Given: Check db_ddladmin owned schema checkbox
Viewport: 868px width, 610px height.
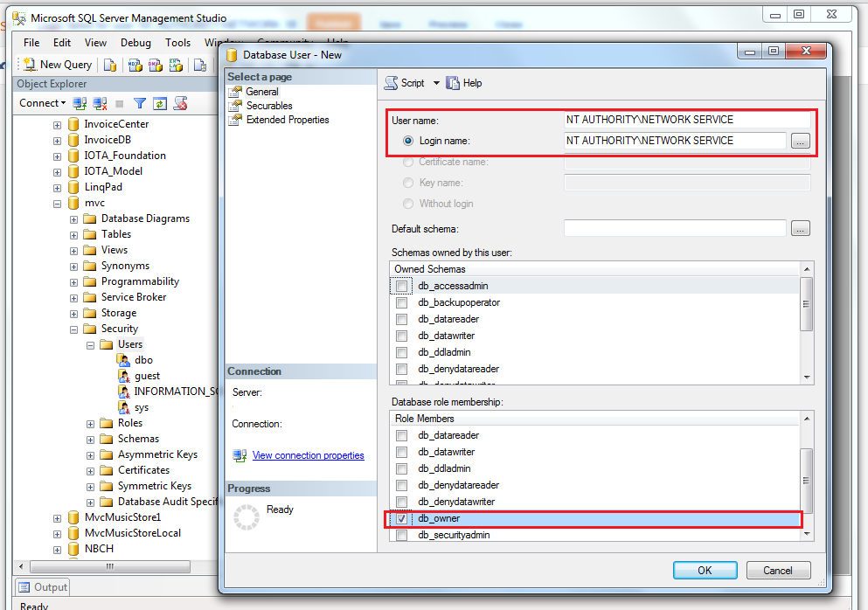Looking at the screenshot, I should click(x=402, y=352).
